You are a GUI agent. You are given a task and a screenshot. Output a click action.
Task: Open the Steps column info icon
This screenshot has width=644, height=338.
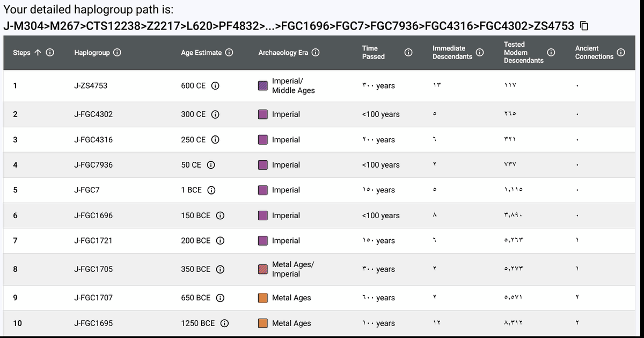49,53
